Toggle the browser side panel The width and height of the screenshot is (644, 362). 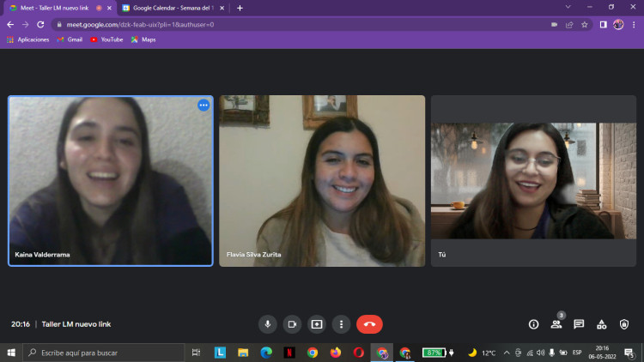point(603,25)
